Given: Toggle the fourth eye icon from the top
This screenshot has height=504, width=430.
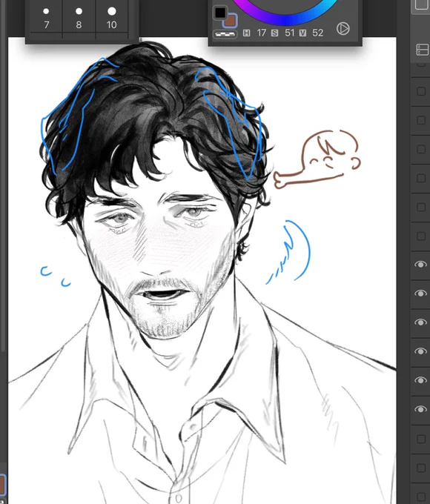Looking at the screenshot, I should pos(420,351).
